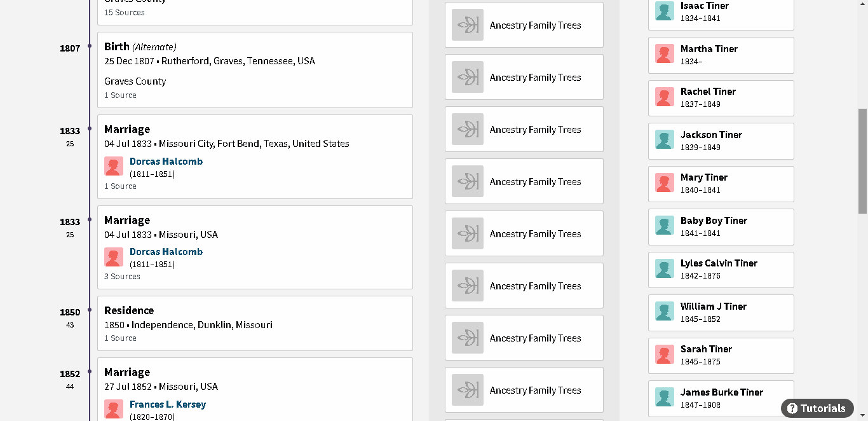Click Jackson Tiner's male silhouette icon
This screenshot has width=868, height=421.
[665, 140]
